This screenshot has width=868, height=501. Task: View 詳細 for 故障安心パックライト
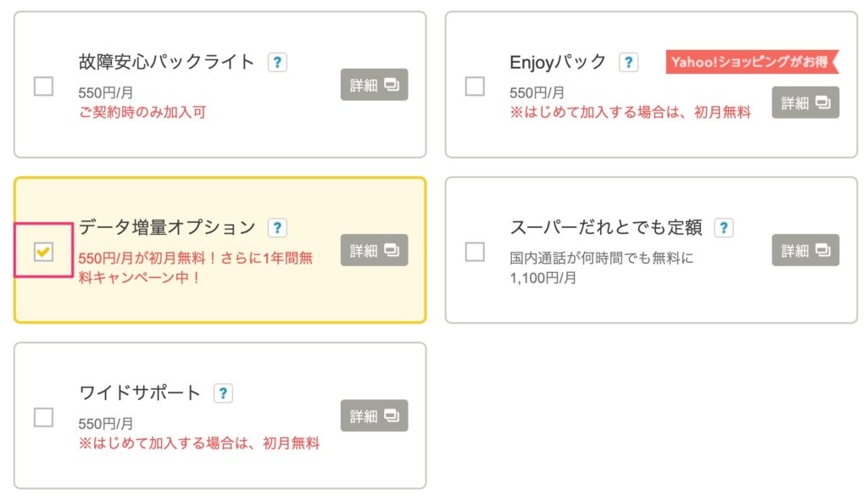(x=374, y=85)
